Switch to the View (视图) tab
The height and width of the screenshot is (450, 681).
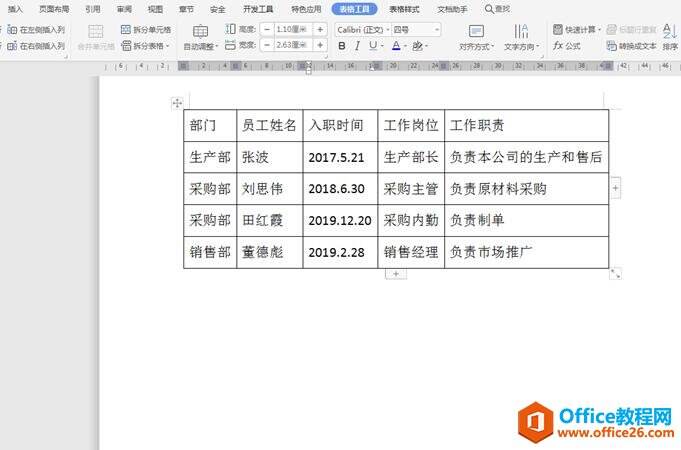point(155,9)
